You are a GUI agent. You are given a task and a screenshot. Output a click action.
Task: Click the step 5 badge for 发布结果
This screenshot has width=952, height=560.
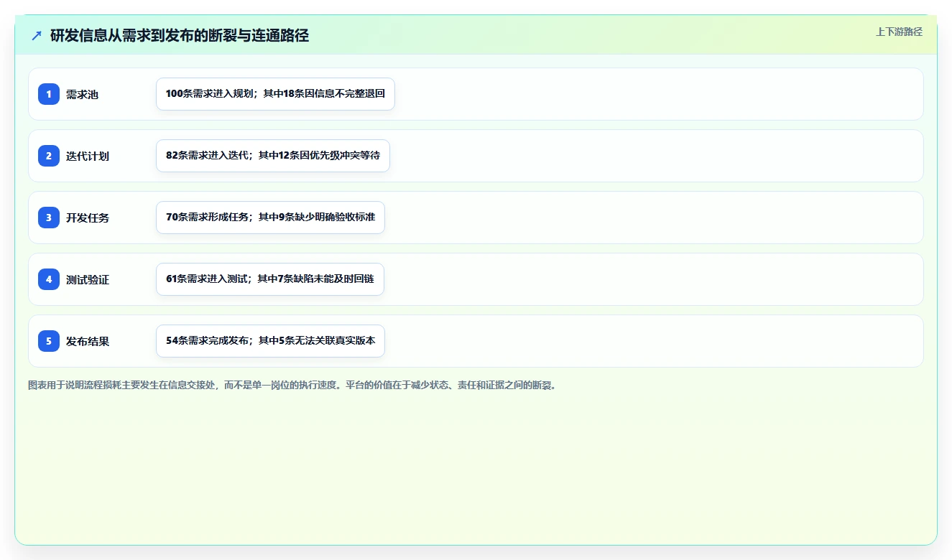49,341
